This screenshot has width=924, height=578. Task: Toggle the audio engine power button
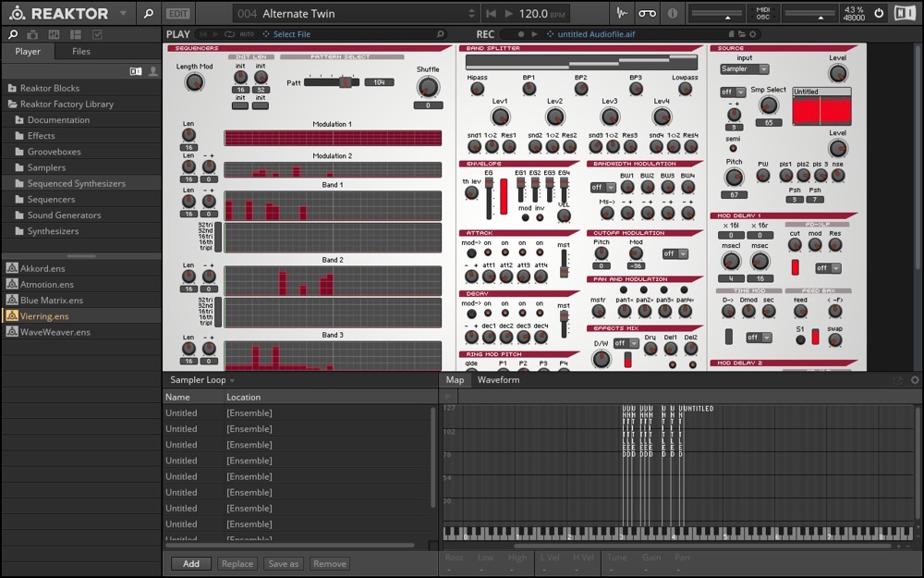coord(879,13)
